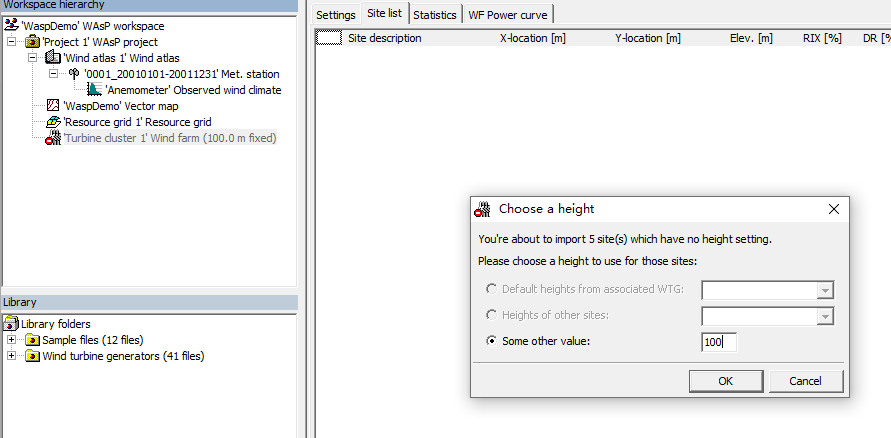Click the WaspDemo workspace icon
Viewport: 891px width, 438px height.
(x=12, y=26)
